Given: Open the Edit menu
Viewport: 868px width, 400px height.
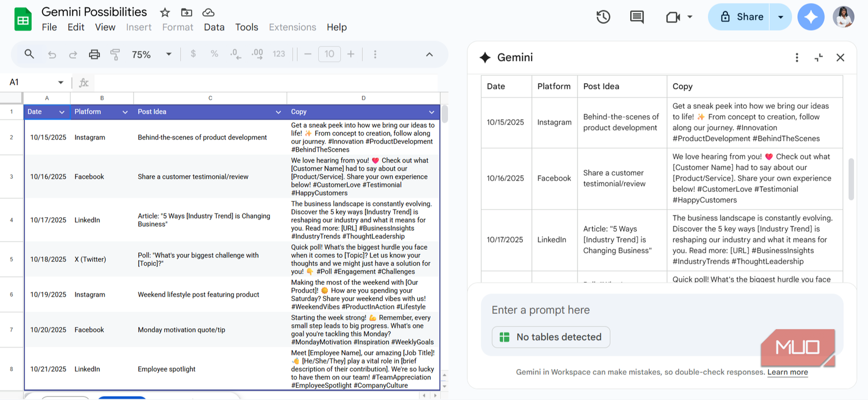Looking at the screenshot, I should pos(76,27).
